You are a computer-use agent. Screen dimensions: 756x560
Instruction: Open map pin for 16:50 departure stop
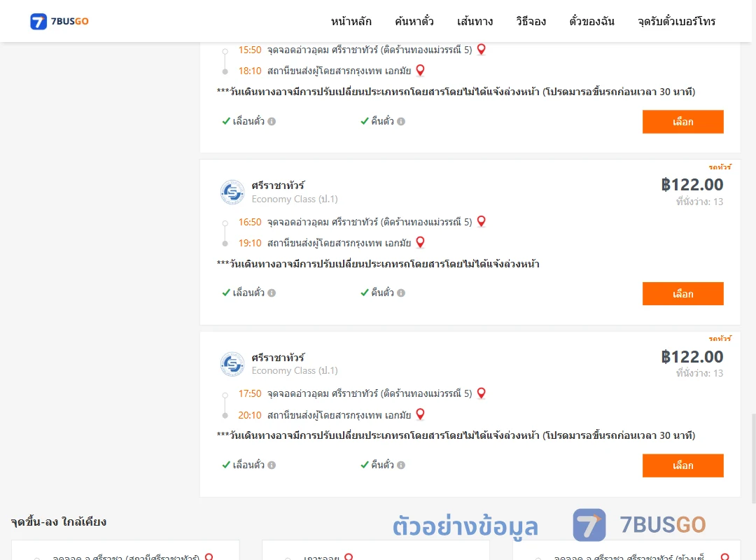coord(481,221)
